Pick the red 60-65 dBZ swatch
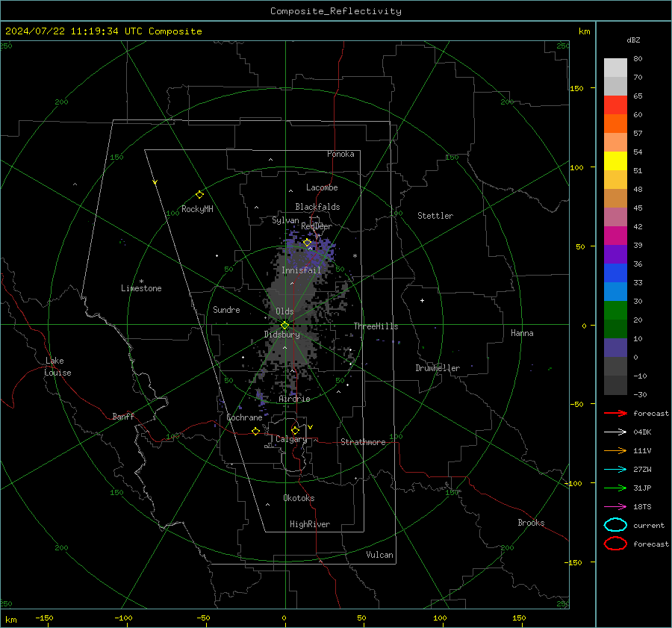 click(615, 105)
